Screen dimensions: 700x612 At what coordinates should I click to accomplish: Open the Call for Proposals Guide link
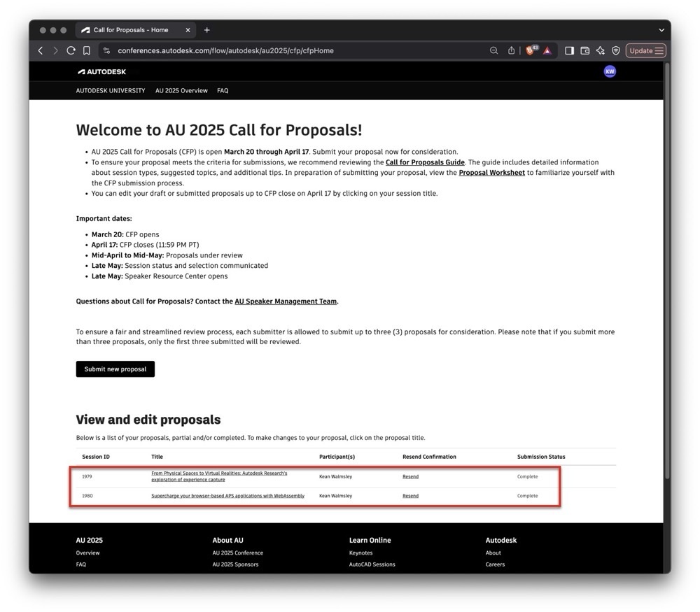tap(425, 162)
